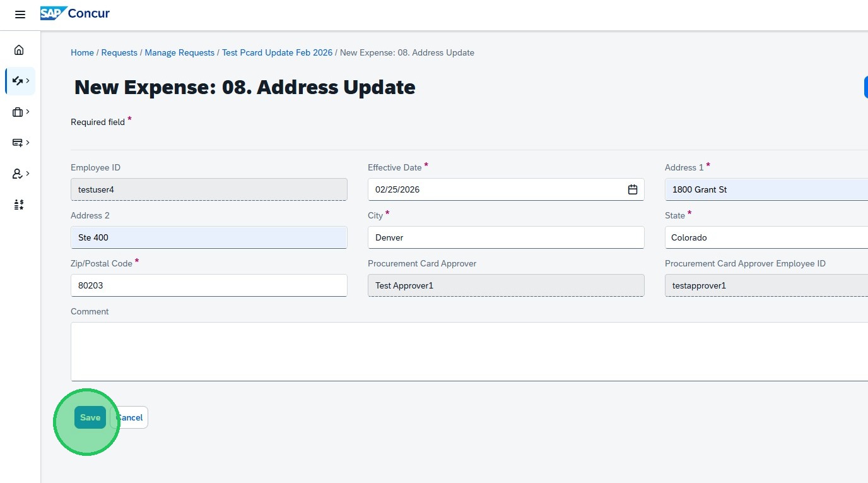This screenshot has width=868, height=483.
Task: Open the Travel suitcase icon in sidebar
Action: click(x=20, y=112)
